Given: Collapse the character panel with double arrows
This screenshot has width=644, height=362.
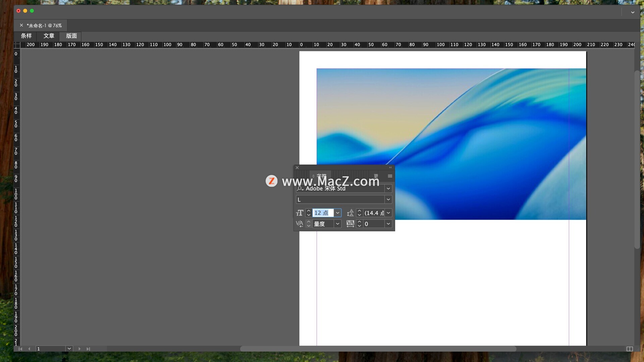Looking at the screenshot, I should click(390, 168).
